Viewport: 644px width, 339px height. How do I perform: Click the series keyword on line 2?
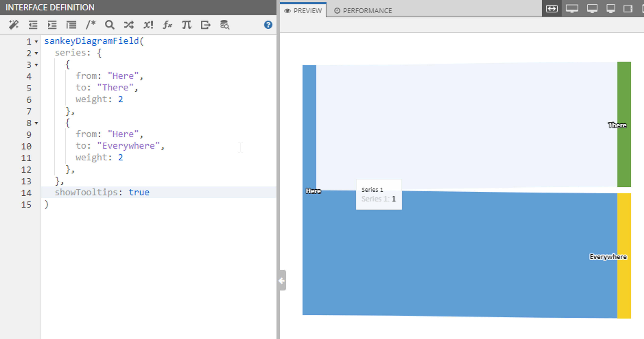pyautogui.click(x=70, y=53)
